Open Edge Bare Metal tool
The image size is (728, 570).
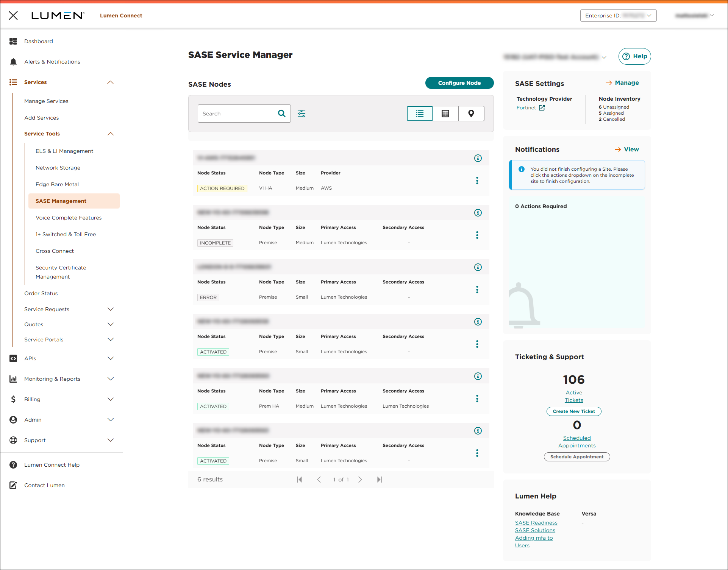(x=57, y=184)
